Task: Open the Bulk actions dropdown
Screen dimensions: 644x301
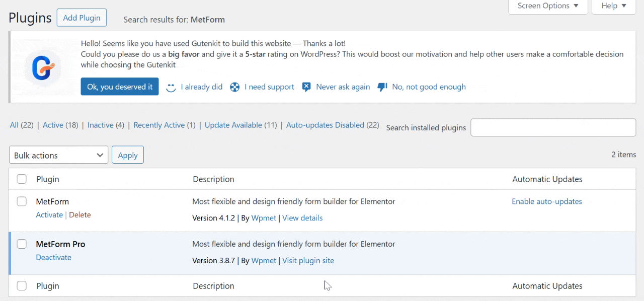Action: [x=58, y=155]
